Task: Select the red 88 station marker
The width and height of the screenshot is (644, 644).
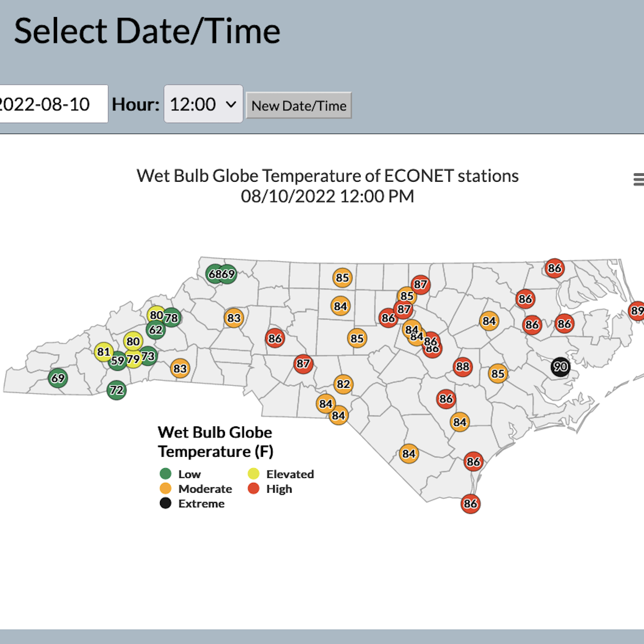Action: pyautogui.click(x=462, y=366)
